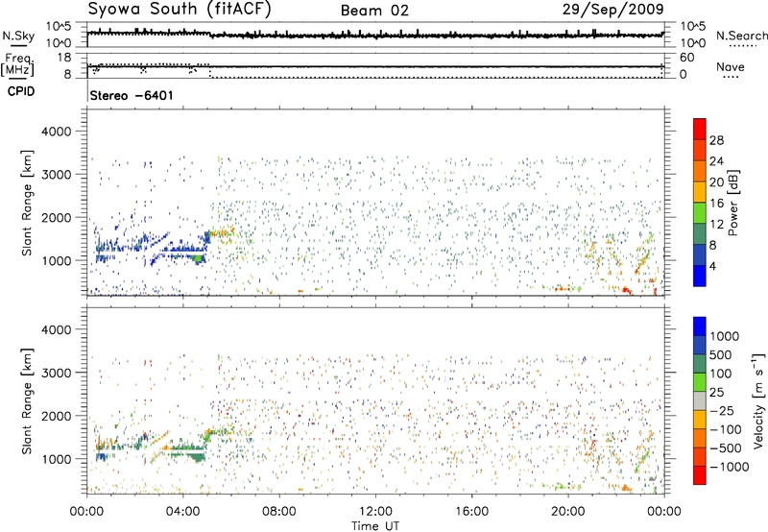Click the "Velocity [m s⁻¹]" colorbar title

tap(758, 399)
